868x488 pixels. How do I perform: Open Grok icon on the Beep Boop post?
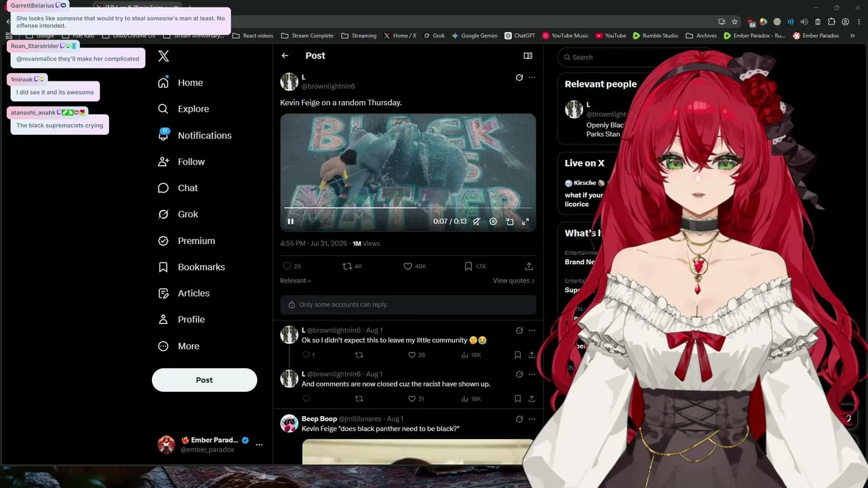[519, 419]
